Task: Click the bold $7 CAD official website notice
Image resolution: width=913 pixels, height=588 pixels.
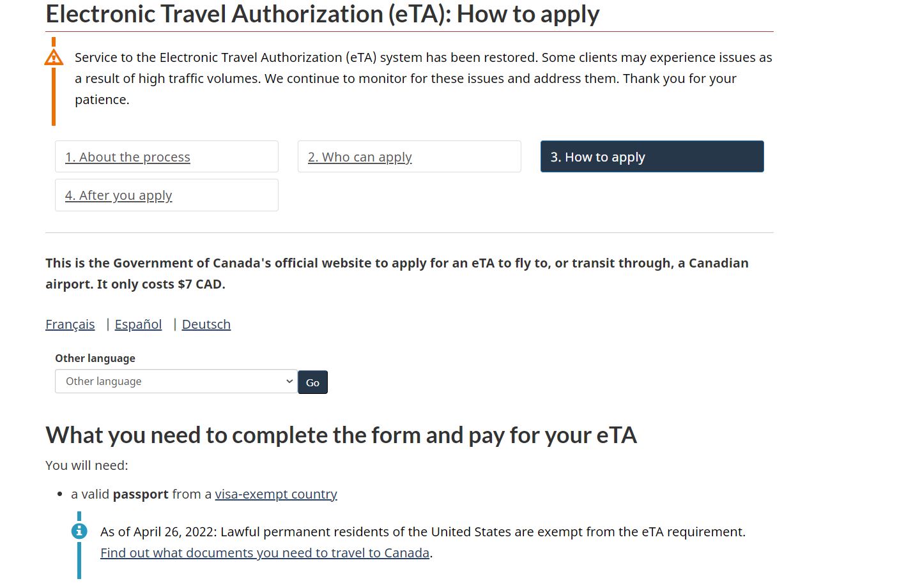Action: [397, 273]
